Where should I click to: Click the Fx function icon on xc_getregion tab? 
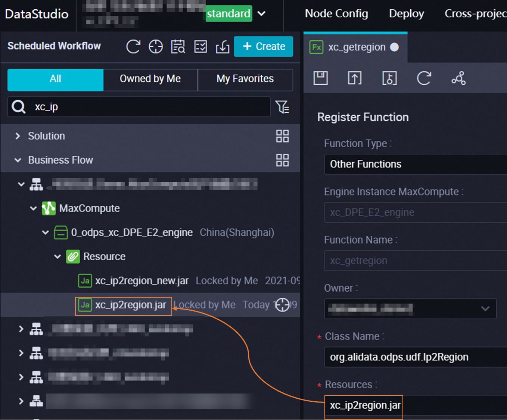[316, 47]
